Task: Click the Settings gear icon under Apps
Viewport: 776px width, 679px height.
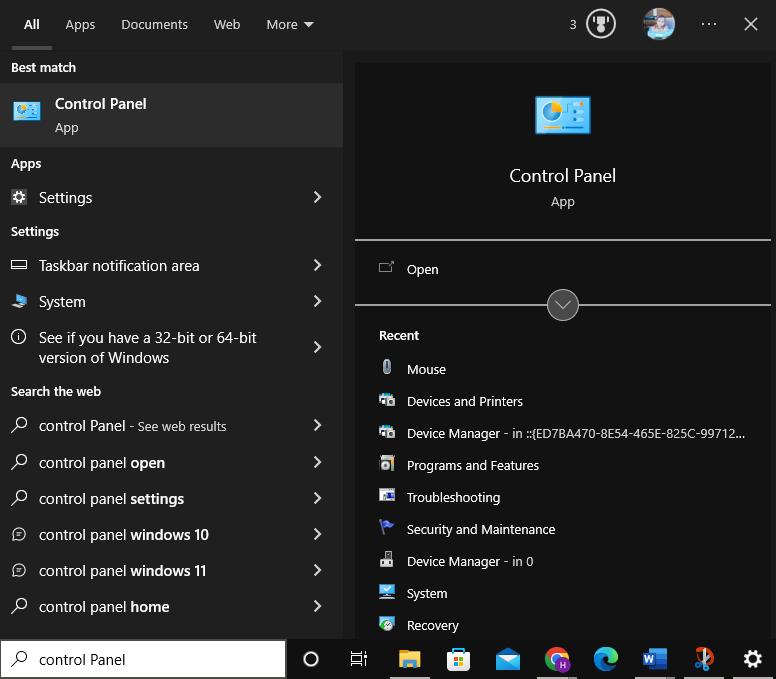Action: pyautogui.click(x=19, y=197)
